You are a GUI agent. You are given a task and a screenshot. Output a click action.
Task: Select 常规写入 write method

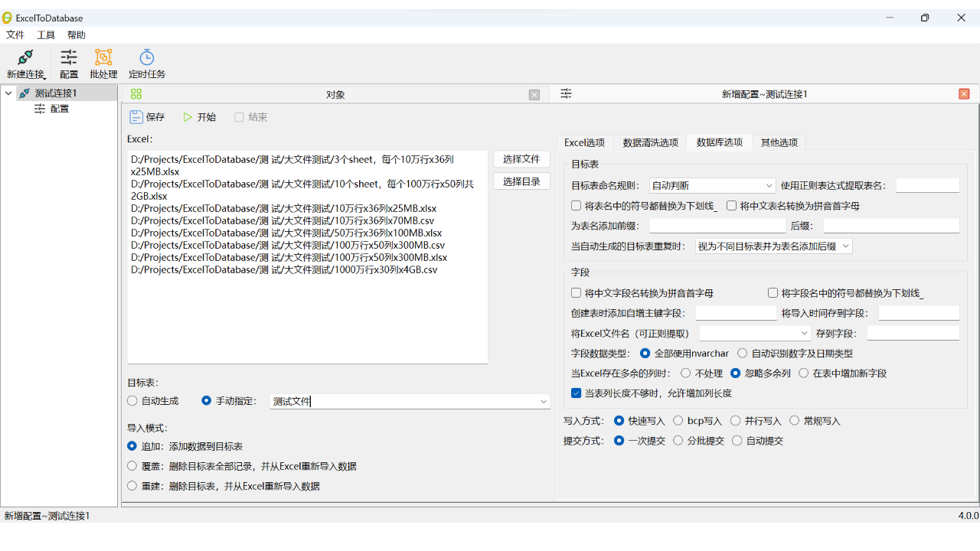(x=795, y=421)
